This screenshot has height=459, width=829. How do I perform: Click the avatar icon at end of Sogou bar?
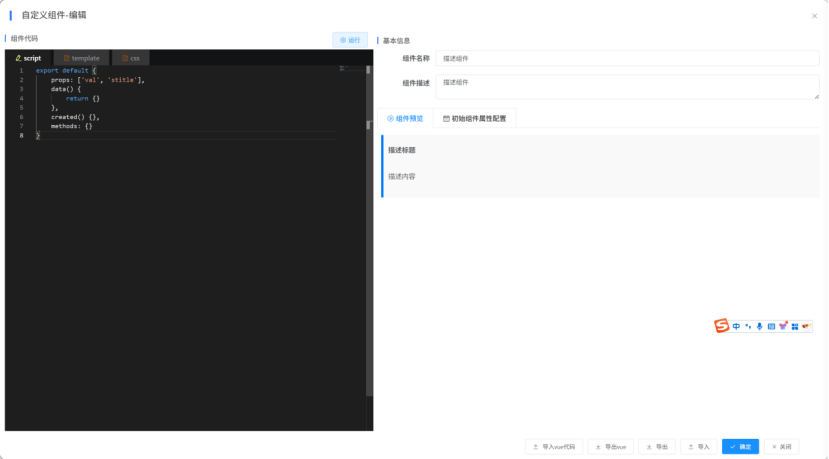click(x=806, y=326)
